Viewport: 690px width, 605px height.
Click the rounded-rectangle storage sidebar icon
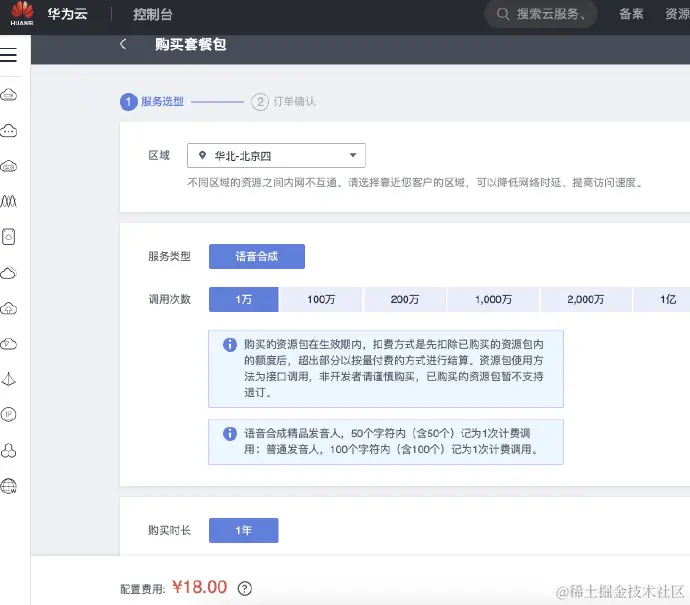(x=9, y=237)
